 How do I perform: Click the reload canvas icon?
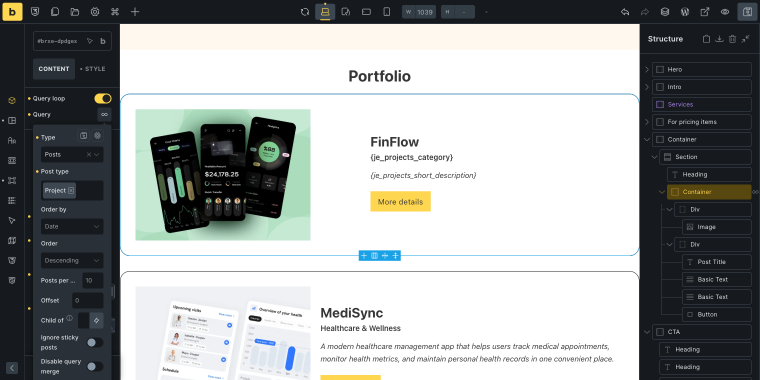[x=305, y=12]
